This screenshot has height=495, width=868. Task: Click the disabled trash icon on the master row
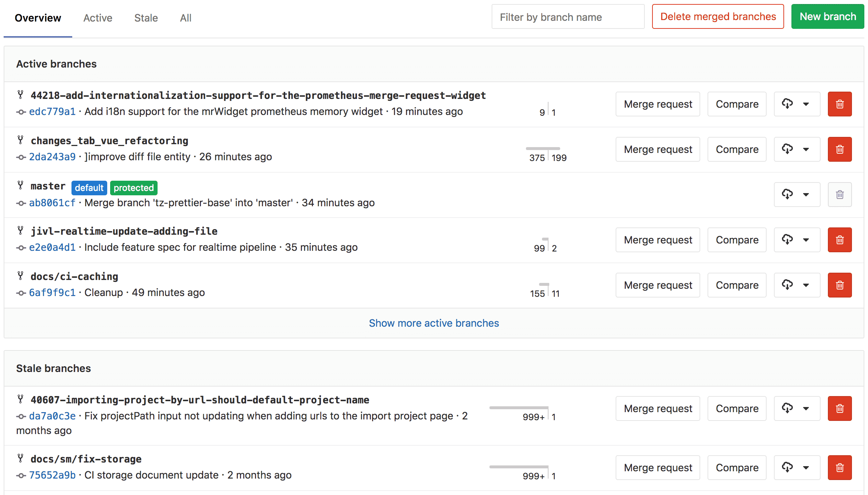(840, 195)
